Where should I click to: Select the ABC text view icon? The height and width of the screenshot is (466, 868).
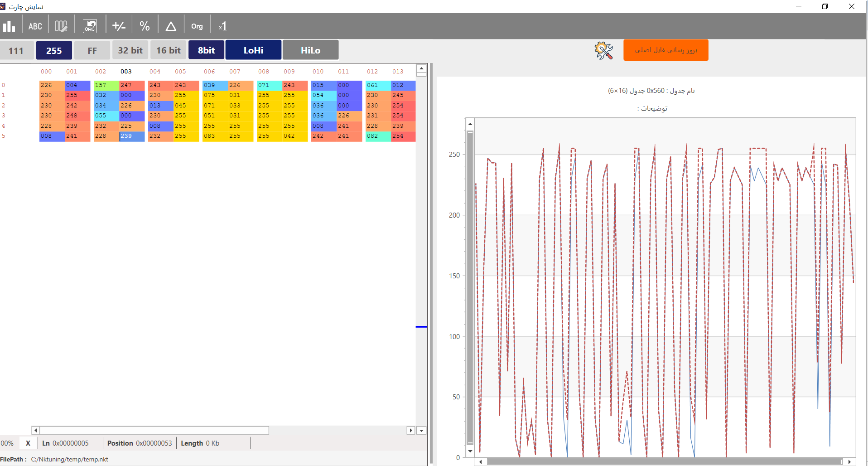[35, 26]
